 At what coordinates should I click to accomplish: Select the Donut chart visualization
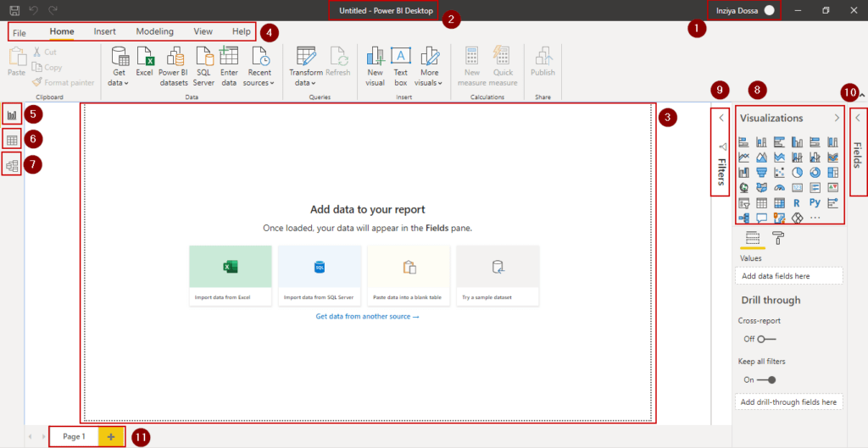pyautogui.click(x=815, y=173)
